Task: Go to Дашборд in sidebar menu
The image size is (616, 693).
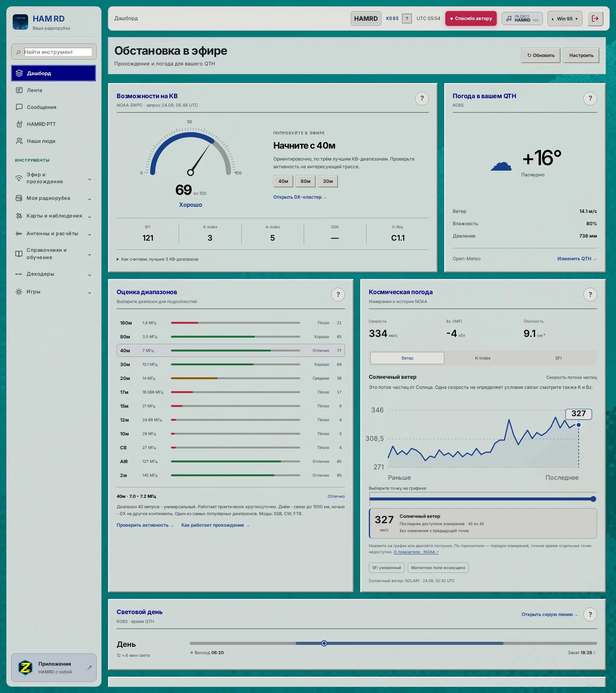Action: tap(54, 73)
